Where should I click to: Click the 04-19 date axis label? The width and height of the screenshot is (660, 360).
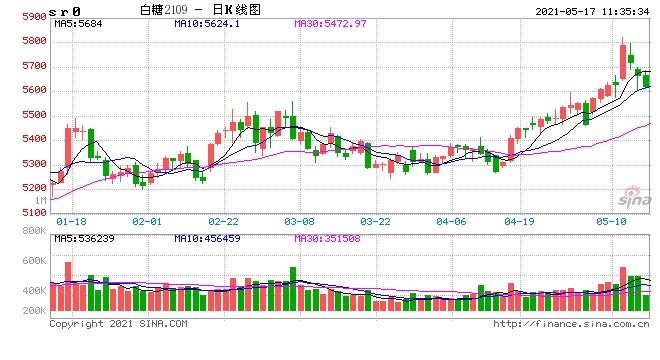click(519, 221)
